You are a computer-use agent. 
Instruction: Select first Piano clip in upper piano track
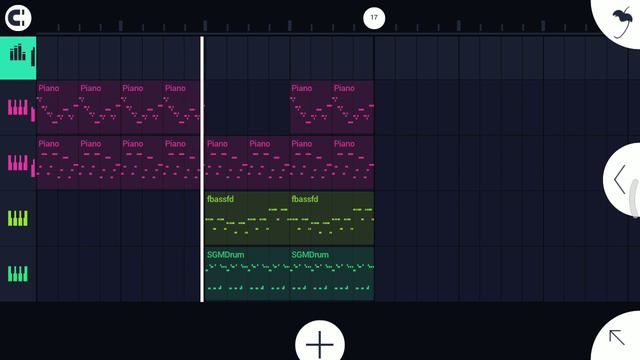[58, 108]
